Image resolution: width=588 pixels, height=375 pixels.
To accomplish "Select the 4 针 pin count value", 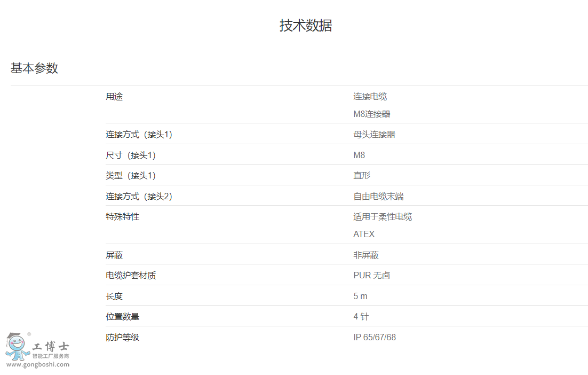I will coord(361,317).
